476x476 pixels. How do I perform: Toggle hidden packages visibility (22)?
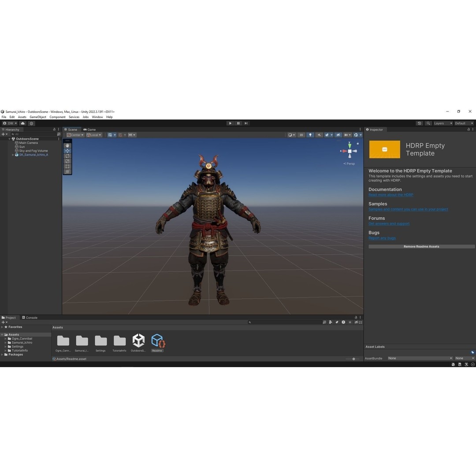coord(358,322)
